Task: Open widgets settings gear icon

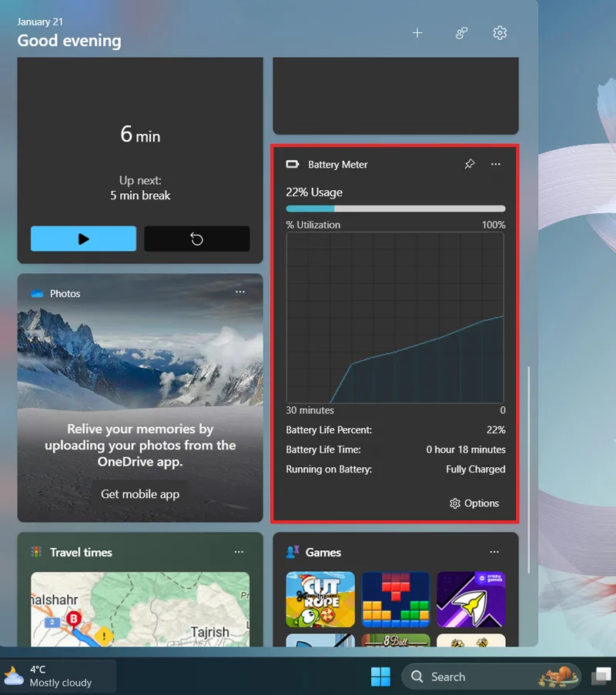Action: tap(500, 33)
